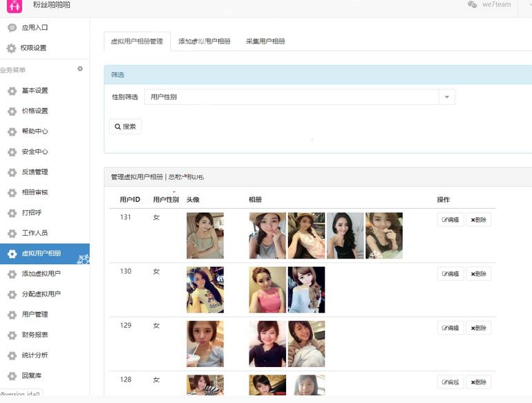
Task: Switch to 添加虚拟用户相册 tab
Action: [205, 41]
